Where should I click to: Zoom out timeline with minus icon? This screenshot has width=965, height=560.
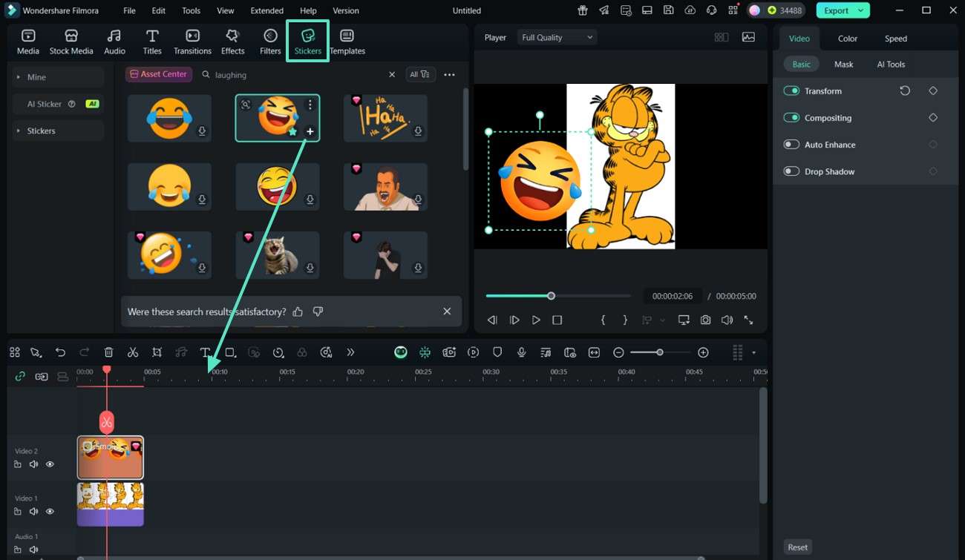[x=618, y=352]
